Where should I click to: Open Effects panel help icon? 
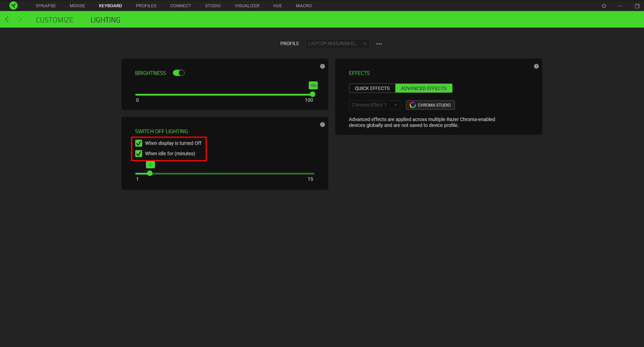pos(536,66)
